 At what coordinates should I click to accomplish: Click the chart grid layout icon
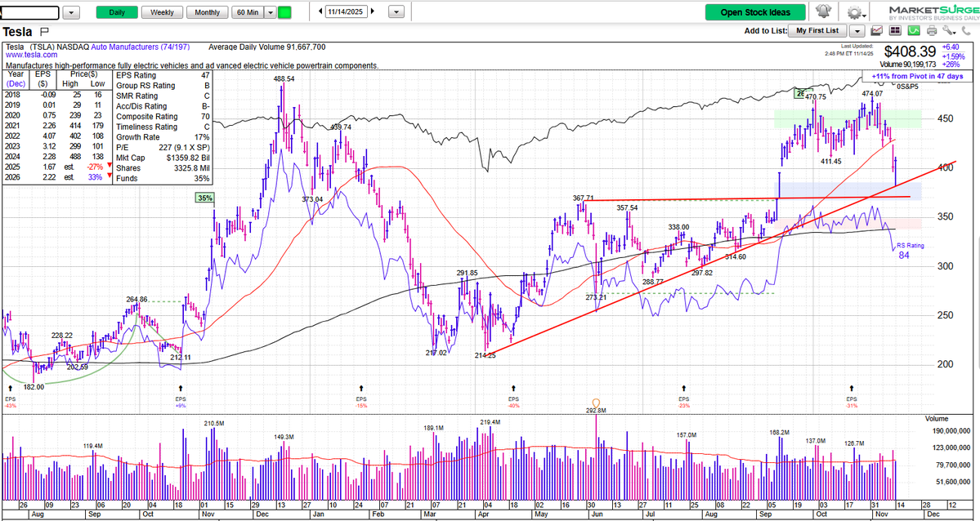click(x=895, y=30)
